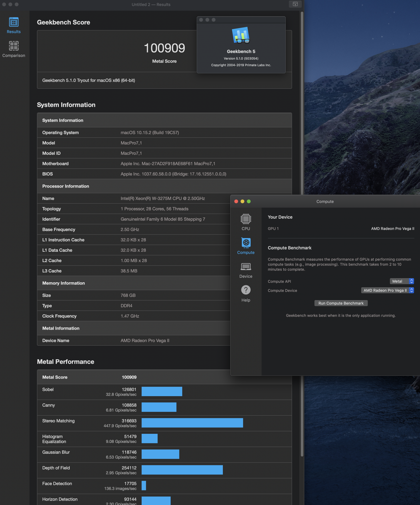This screenshot has width=420, height=505.
Task: Click the Geekbench 5 app logo in About window
Action: point(241,35)
